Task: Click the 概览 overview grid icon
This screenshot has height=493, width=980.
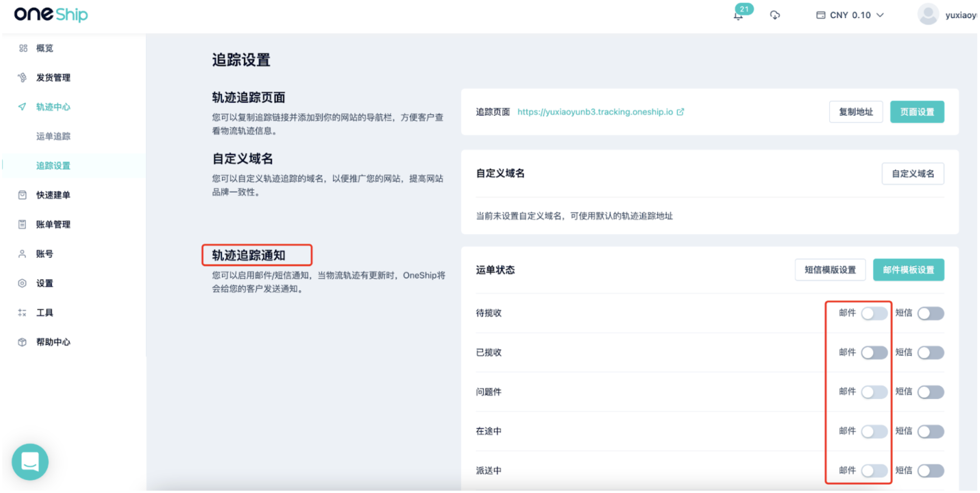Action: coord(23,48)
